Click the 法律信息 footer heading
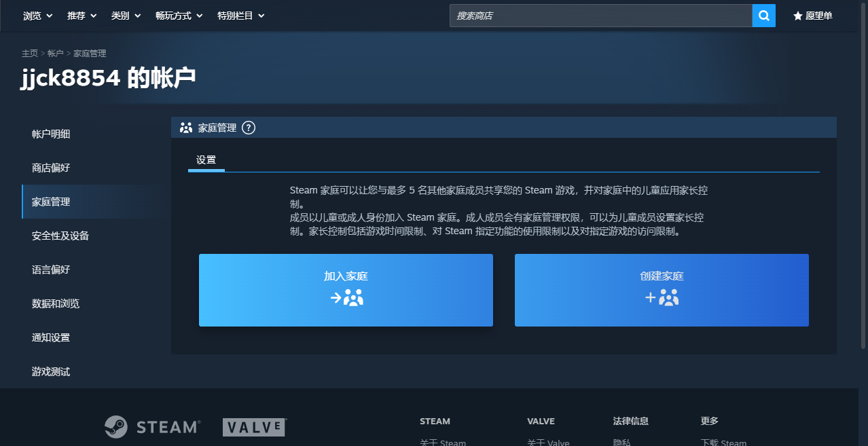The width and height of the screenshot is (868, 446). click(630, 421)
